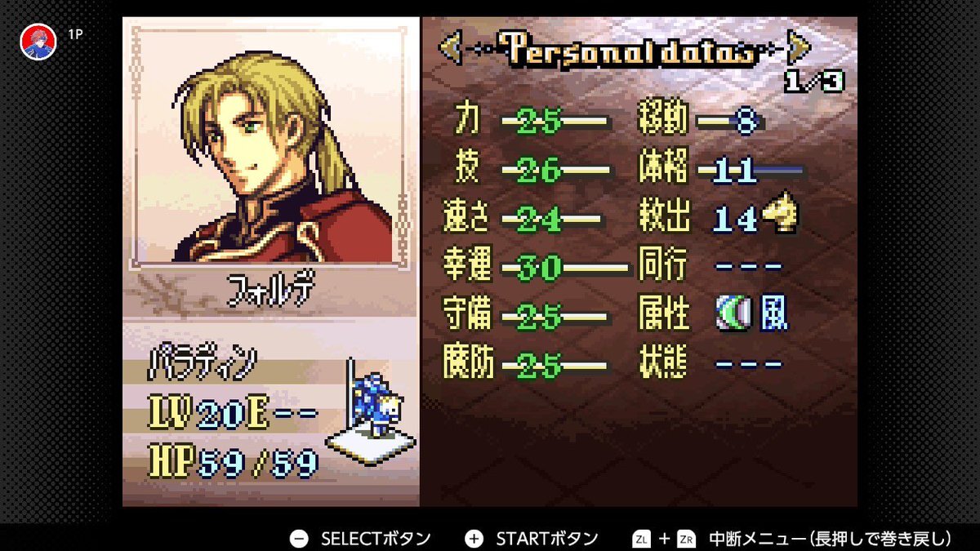Click the Personal data page title

(626, 51)
